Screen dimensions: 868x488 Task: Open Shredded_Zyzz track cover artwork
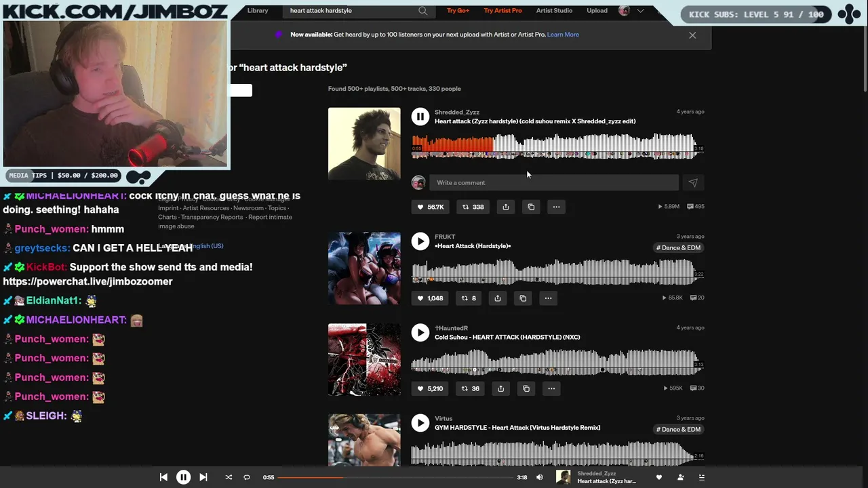point(364,144)
